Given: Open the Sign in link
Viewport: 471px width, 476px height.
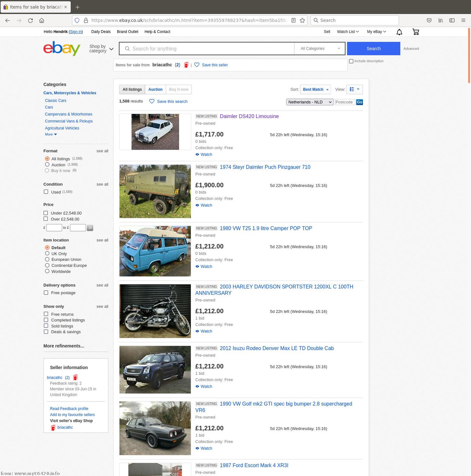Looking at the screenshot, I should 76,32.
